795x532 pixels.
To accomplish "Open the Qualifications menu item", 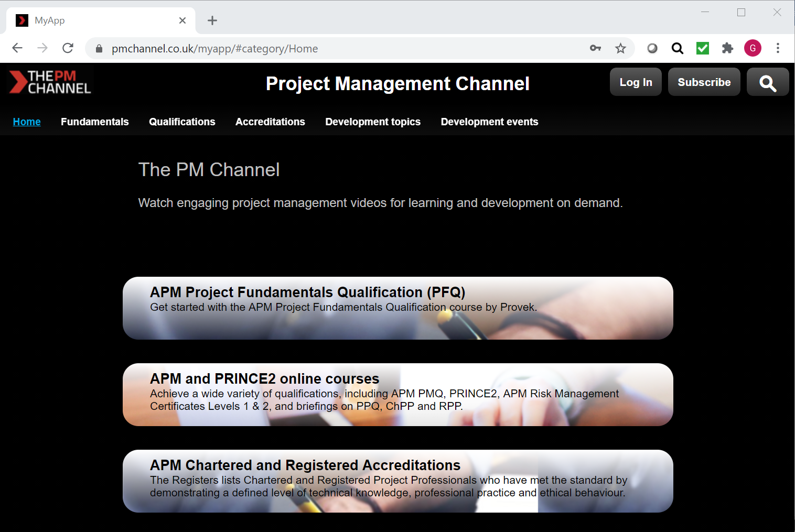I will (182, 122).
